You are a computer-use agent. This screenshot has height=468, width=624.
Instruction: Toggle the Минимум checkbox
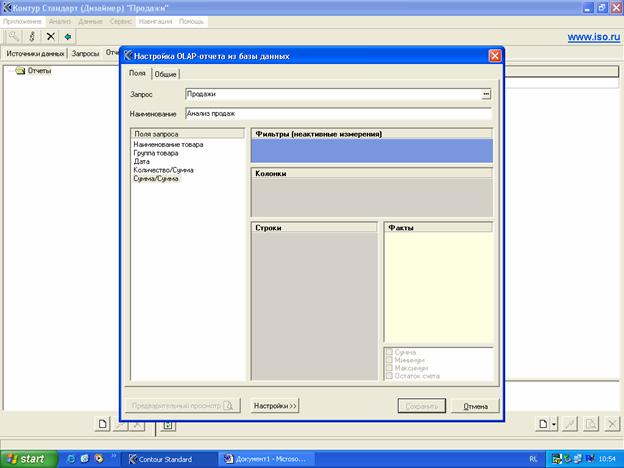(389, 361)
